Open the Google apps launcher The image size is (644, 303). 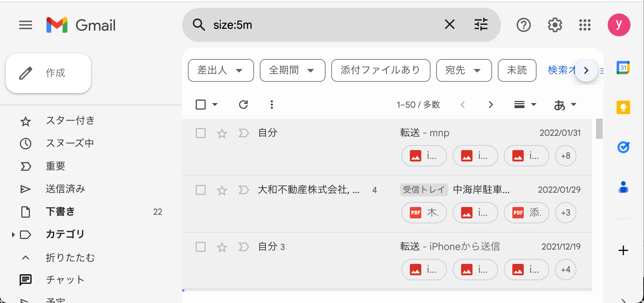tap(585, 25)
